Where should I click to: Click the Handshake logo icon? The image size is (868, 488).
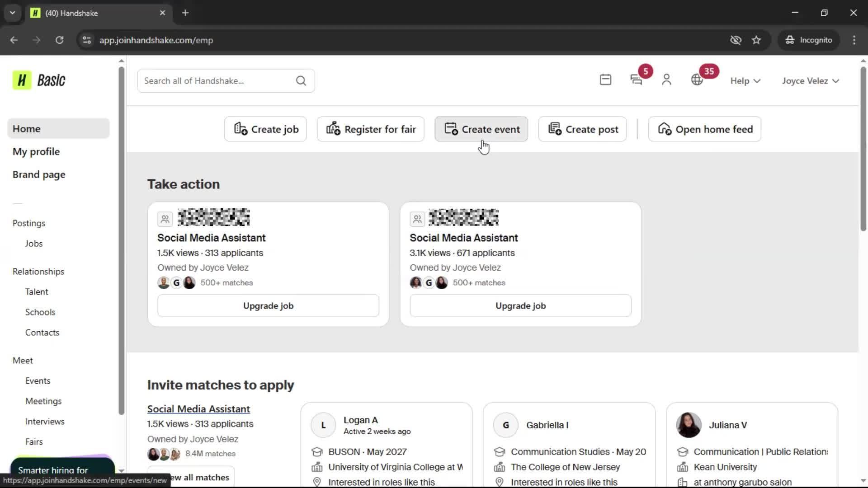[x=22, y=80]
